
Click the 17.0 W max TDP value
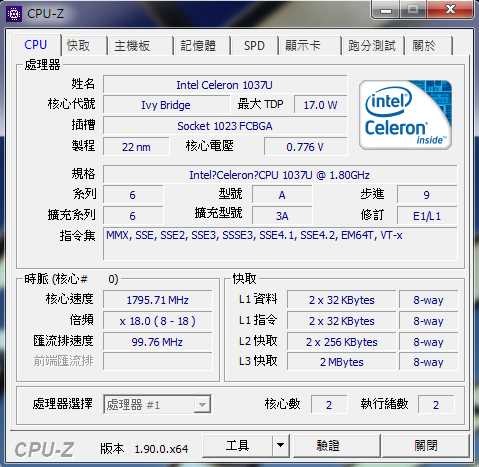(320, 105)
